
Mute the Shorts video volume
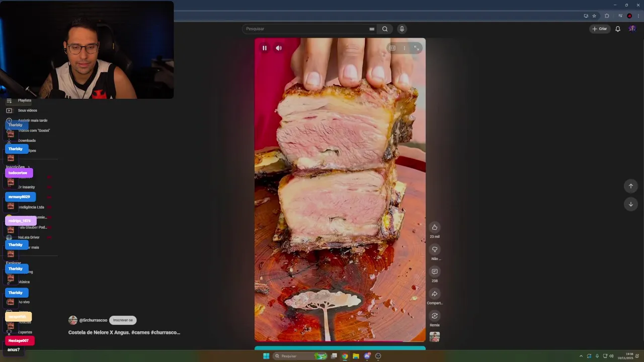point(279,48)
